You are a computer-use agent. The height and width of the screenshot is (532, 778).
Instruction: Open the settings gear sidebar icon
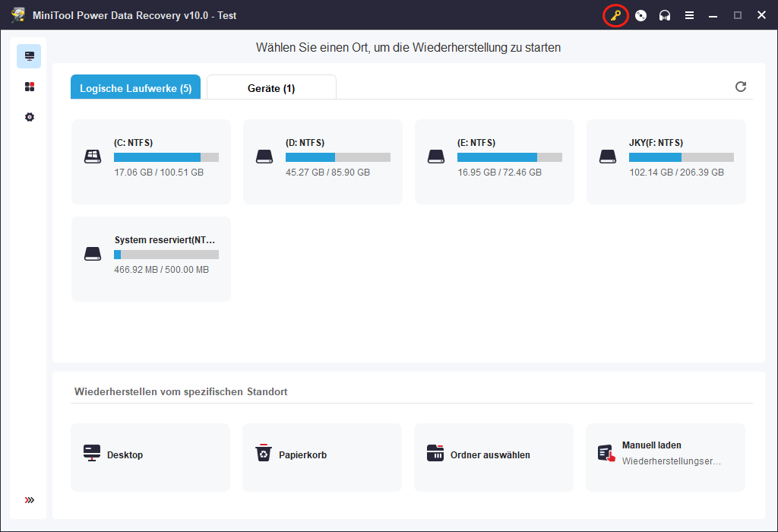pos(30,117)
